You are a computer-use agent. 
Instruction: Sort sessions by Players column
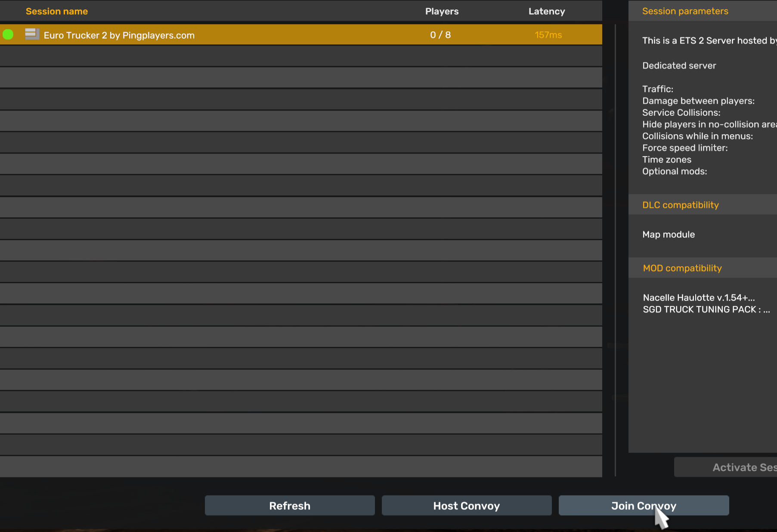point(442,12)
